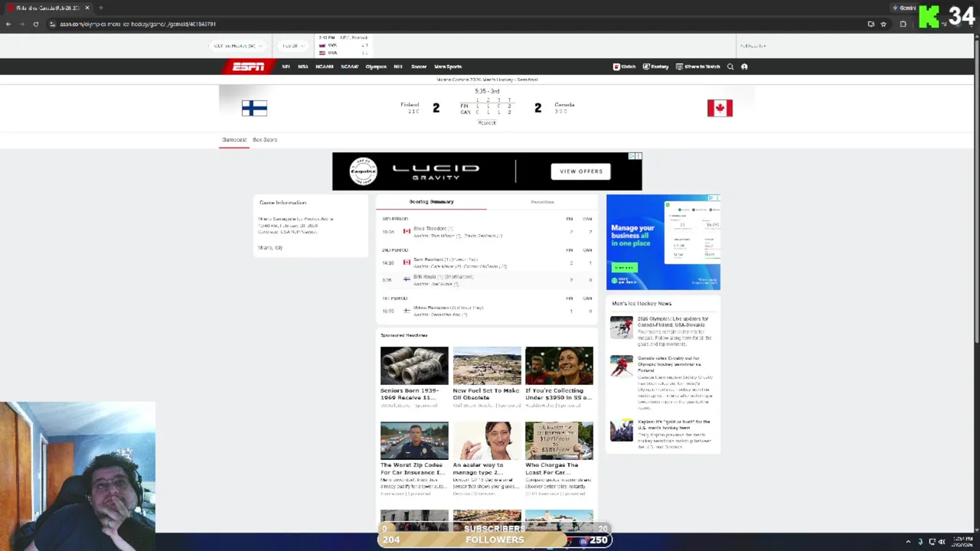980x551 pixels.
Task: Click the Crosby article thumbnail image
Action: 622,366
